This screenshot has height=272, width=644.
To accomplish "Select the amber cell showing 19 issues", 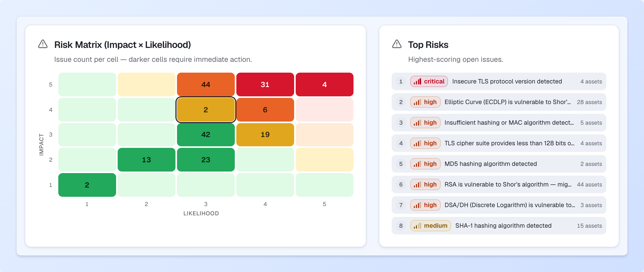I will tap(265, 135).
